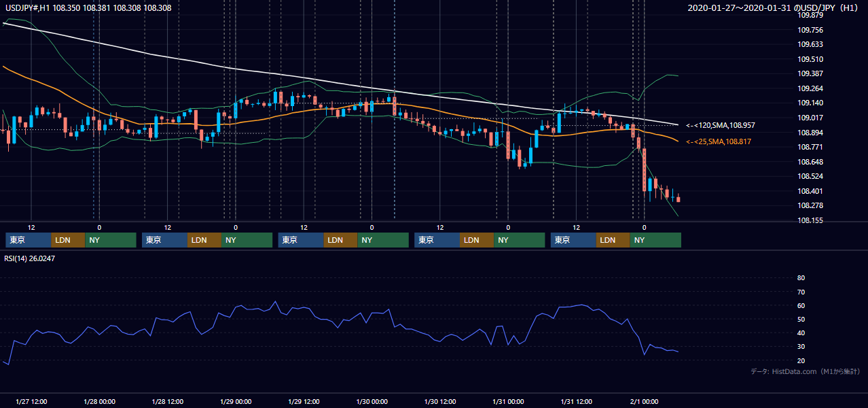Select the 2020-01-27～2020-01-31 USD/JPY chart title
The image size is (868, 408).
(x=773, y=8)
